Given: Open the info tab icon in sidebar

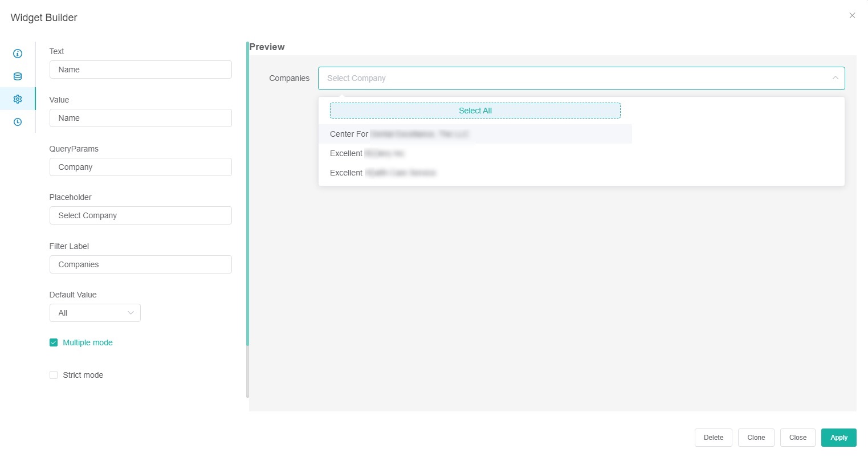Looking at the screenshot, I should 18,54.
